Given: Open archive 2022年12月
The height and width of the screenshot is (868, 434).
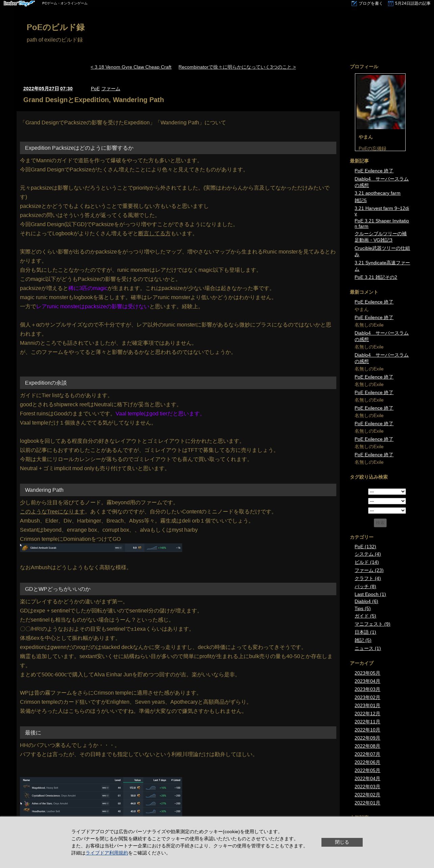Looking at the screenshot, I should click(x=367, y=714).
